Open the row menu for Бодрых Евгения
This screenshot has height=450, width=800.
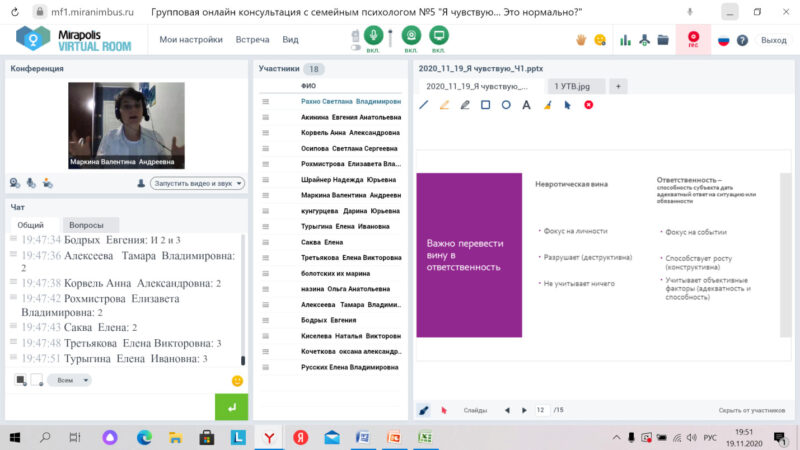[x=265, y=320]
